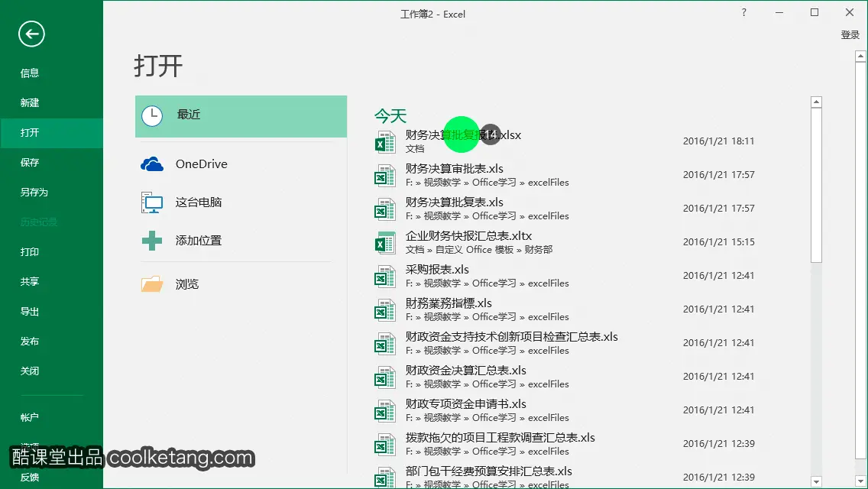The image size is (868, 489).
Task: Click Excel icon of 采购报表.xls
Action: click(x=385, y=277)
